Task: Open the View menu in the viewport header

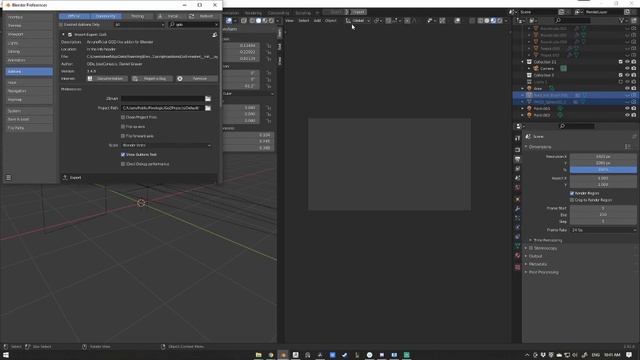Action: click(x=289, y=20)
